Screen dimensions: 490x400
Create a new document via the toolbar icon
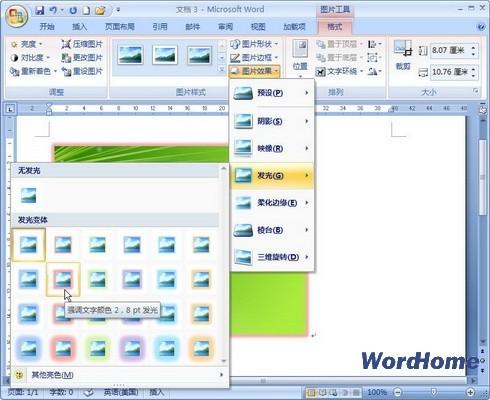pyautogui.click(x=86, y=10)
